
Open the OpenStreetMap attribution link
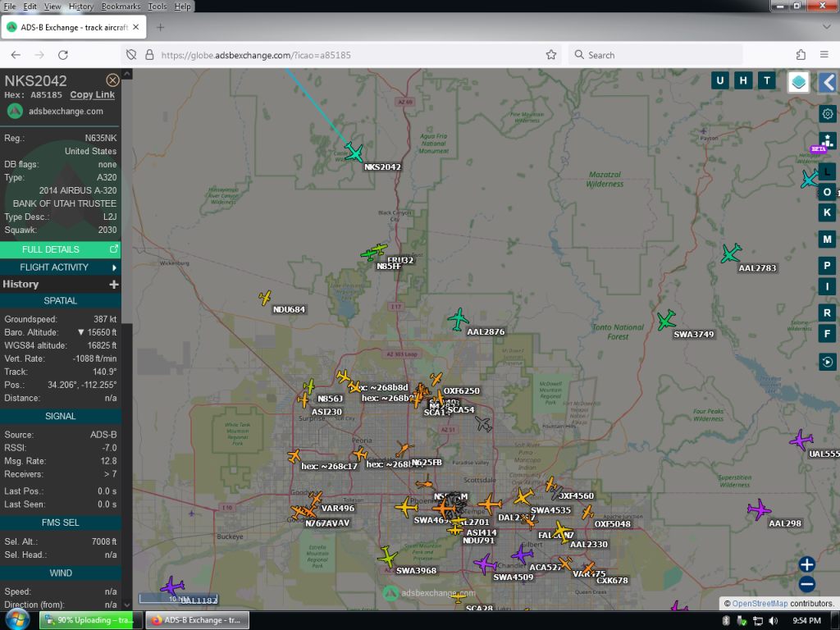point(760,603)
